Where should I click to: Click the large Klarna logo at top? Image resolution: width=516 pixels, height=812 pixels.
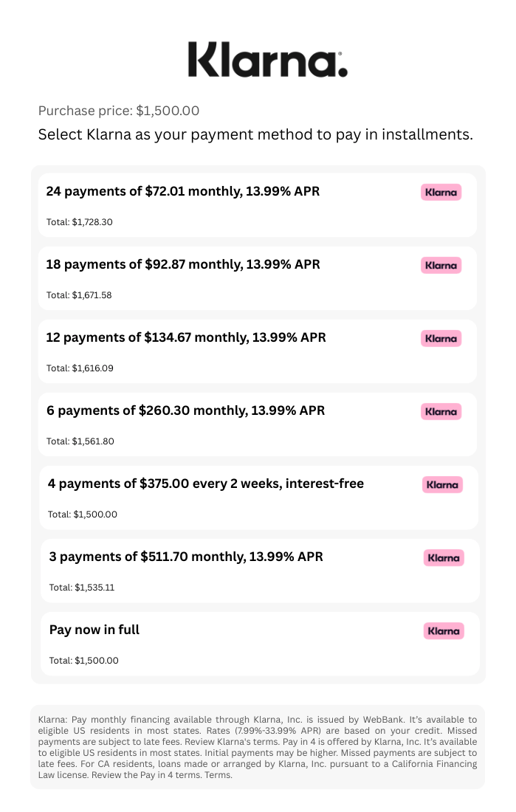click(x=267, y=60)
